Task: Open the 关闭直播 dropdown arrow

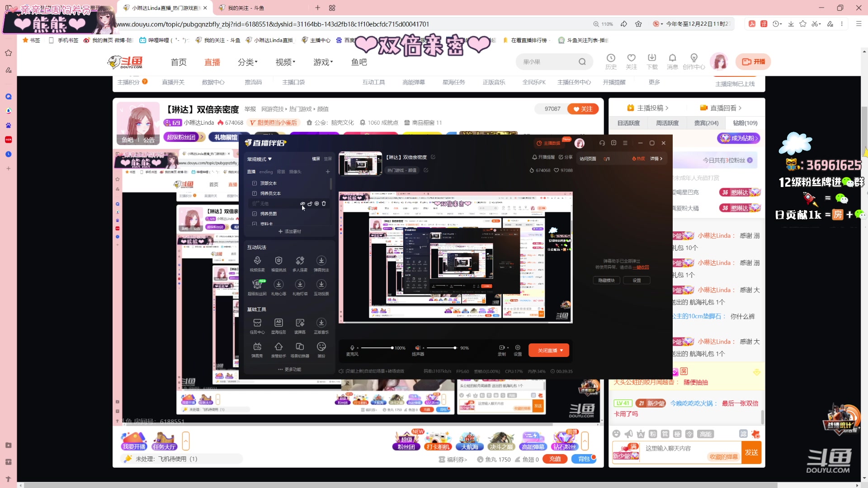Action: 561,350
